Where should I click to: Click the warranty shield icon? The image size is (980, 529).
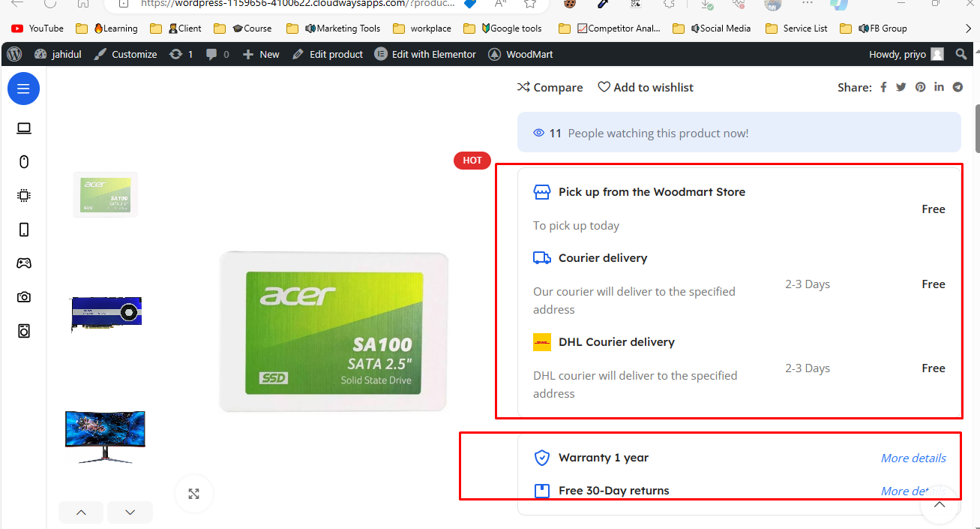click(542, 458)
